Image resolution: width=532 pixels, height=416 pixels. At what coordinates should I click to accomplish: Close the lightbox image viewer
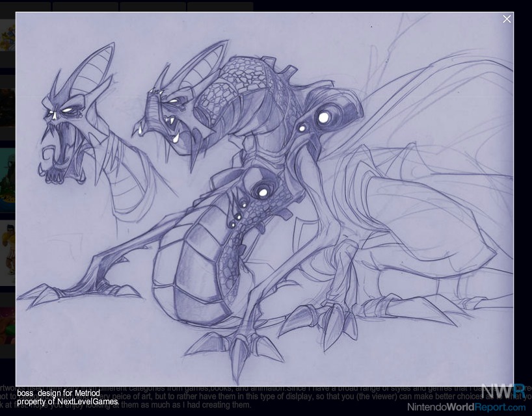point(507,19)
